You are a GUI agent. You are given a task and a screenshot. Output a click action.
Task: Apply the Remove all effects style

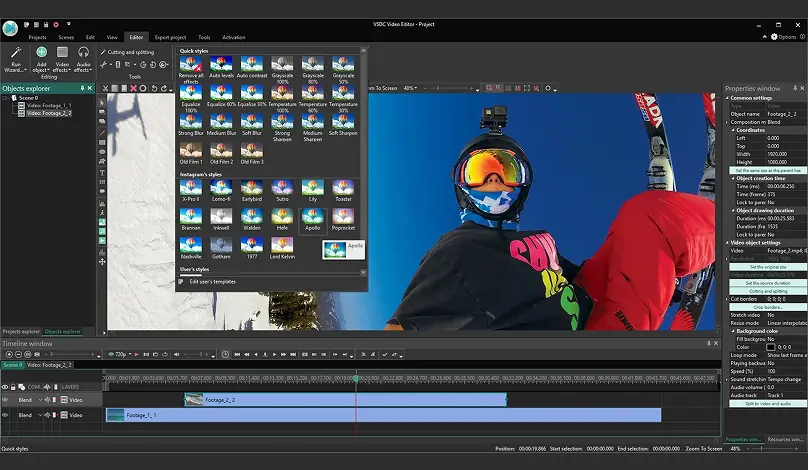pyautogui.click(x=191, y=70)
